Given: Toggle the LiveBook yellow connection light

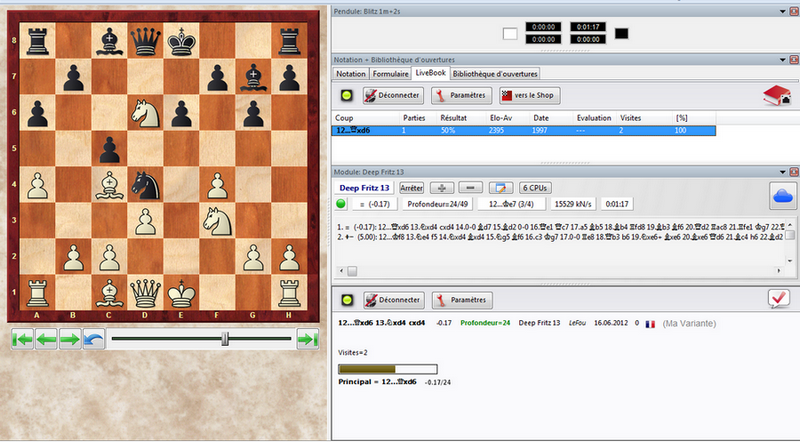Looking at the screenshot, I should (x=347, y=96).
